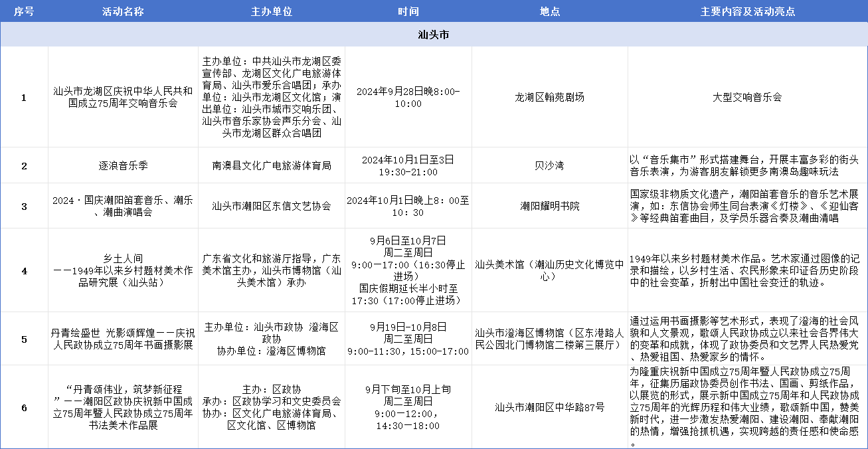The image size is (868, 449).
Task: Select the row number 6 cell
Action: pyautogui.click(x=24, y=407)
